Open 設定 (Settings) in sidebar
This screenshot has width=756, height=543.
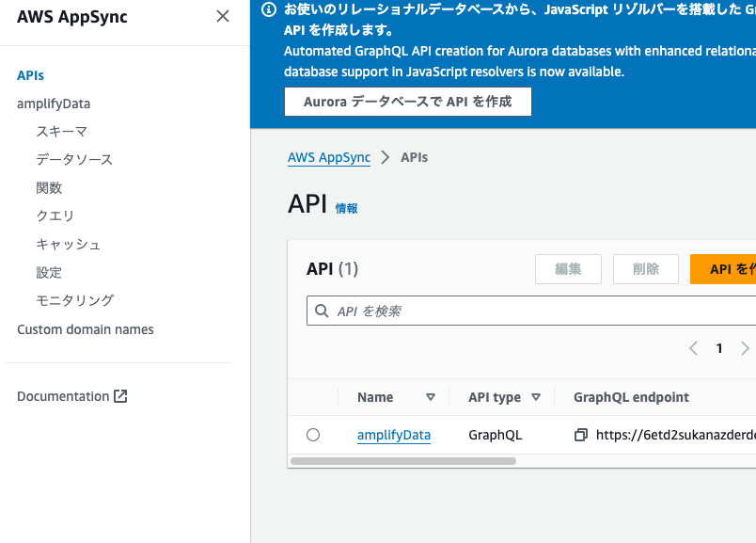pos(49,273)
